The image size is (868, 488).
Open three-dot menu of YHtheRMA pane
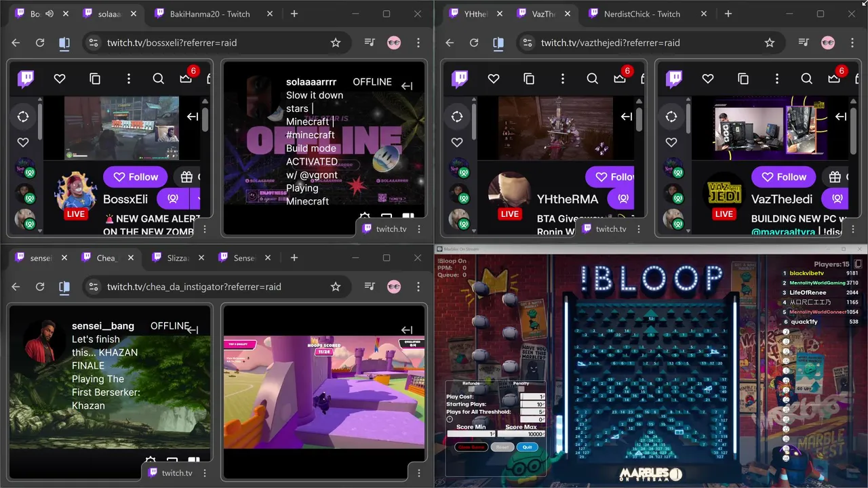[638, 229]
